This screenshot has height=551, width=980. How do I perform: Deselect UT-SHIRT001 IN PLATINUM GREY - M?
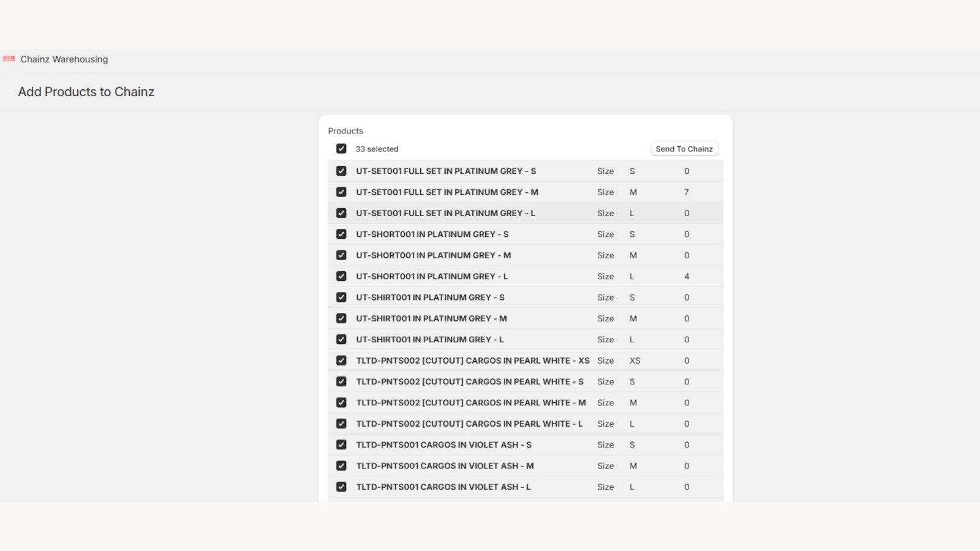click(341, 318)
